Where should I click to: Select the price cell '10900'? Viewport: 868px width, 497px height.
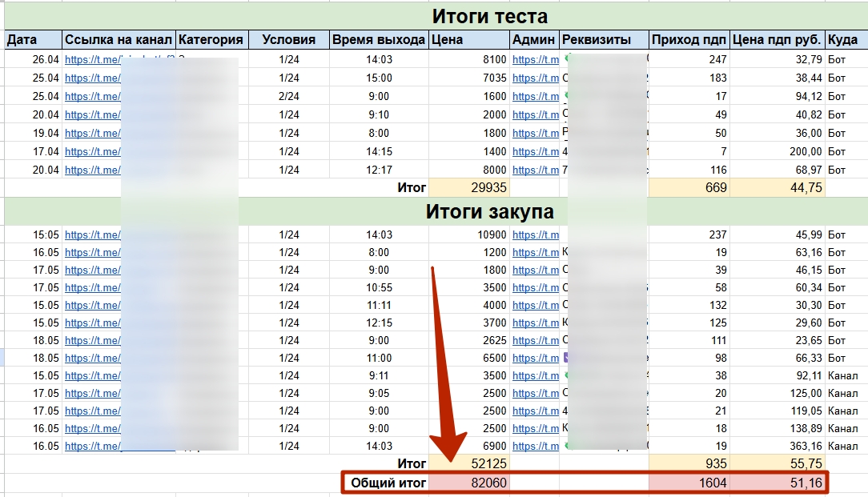pyautogui.click(x=469, y=234)
